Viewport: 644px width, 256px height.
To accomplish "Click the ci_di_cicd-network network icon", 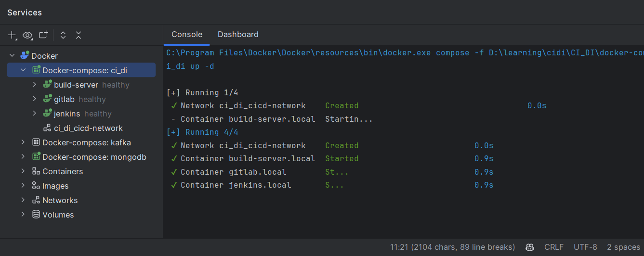I will coord(47,128).
